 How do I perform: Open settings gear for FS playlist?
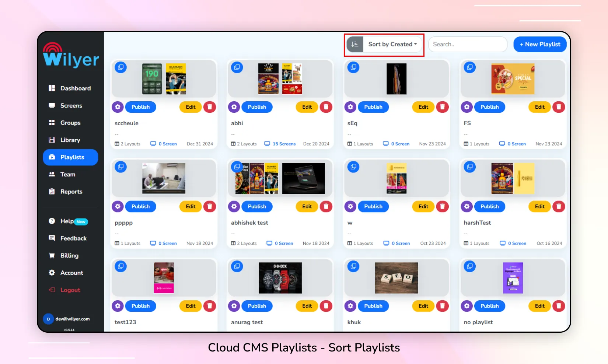click(x=467, y=107)
